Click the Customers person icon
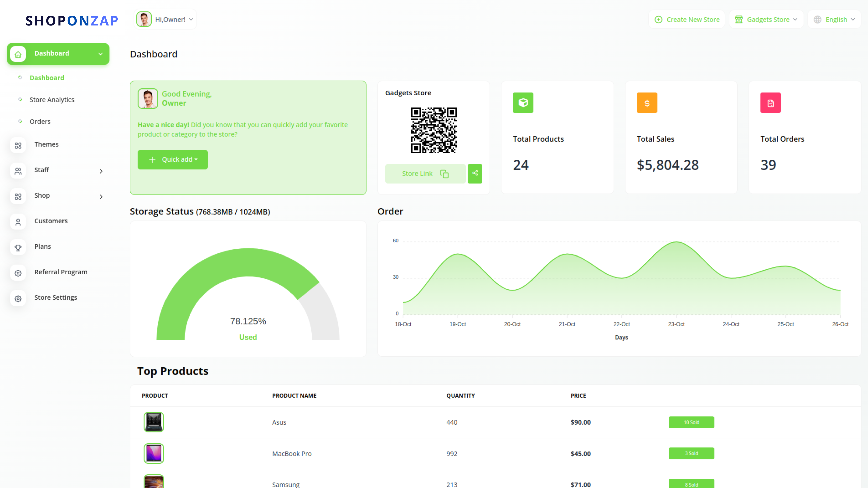The height and width of the screenshot is (488, 868). coord(18,222)
